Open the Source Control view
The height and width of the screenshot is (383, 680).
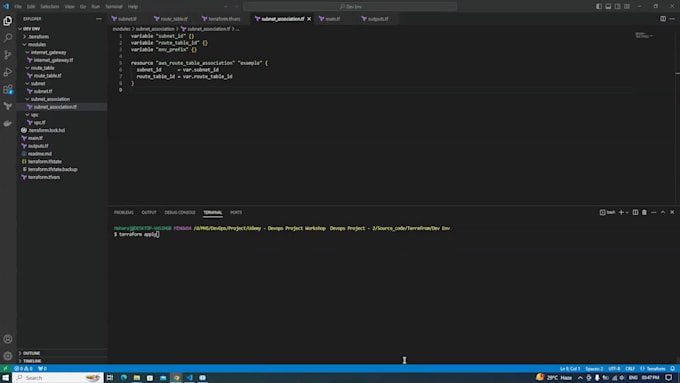pos(8,55)
